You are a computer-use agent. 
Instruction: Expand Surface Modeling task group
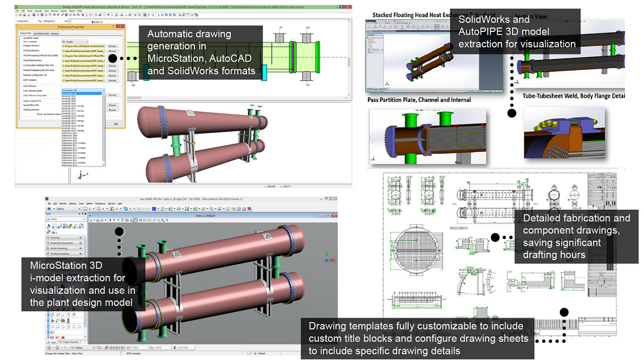point(64,254)
